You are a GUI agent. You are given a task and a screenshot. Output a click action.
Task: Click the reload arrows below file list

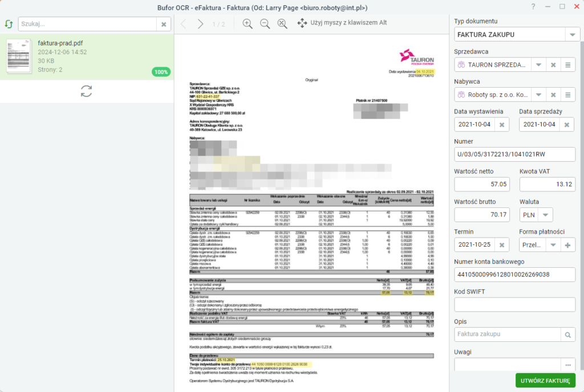coord(87,91)
